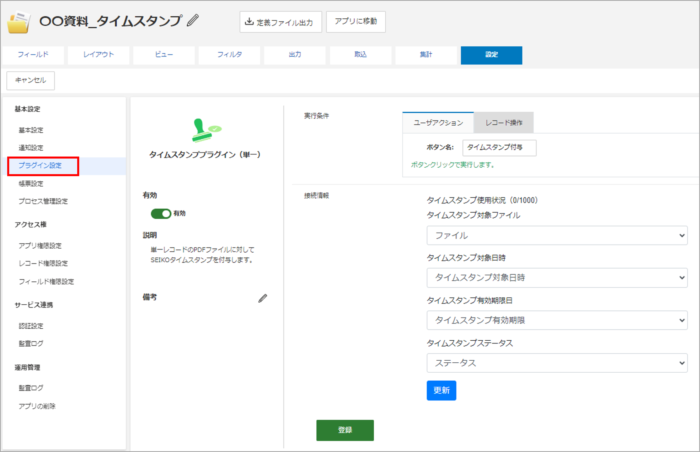Open 帳票設定 in the sidebar
The width and height of the screenshot is (700, 452).
[x=31, y=184]
